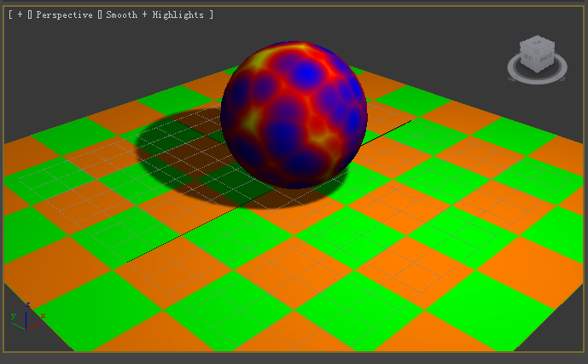Click the Top face of the ViewCube
The image size is (588, 364).
click(x=538, y=43)
